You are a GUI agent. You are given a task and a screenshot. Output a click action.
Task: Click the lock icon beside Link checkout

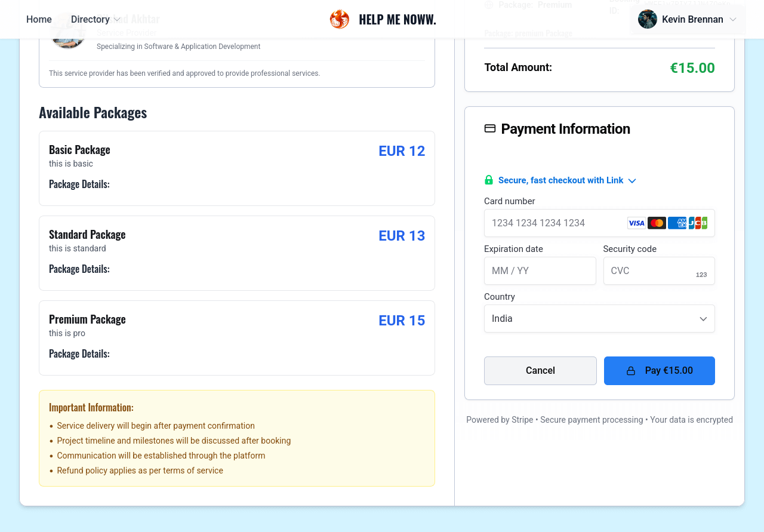point(489,180)
